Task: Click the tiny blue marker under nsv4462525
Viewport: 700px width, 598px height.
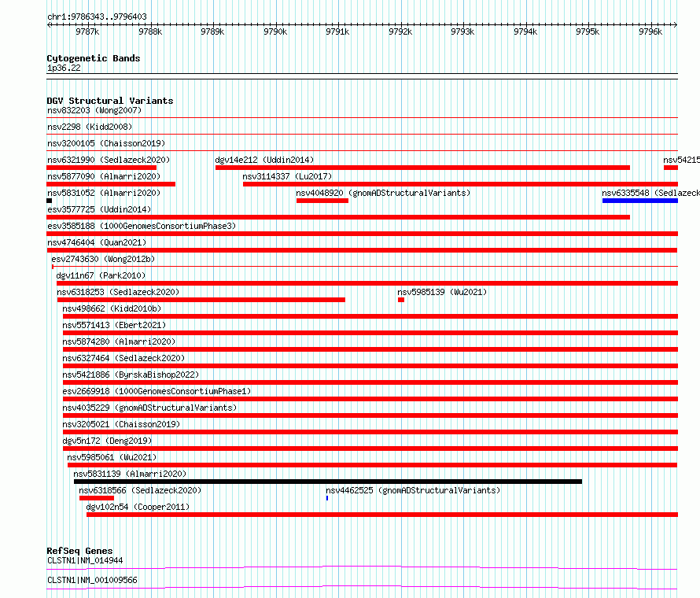Action: [x=327, y=498]
